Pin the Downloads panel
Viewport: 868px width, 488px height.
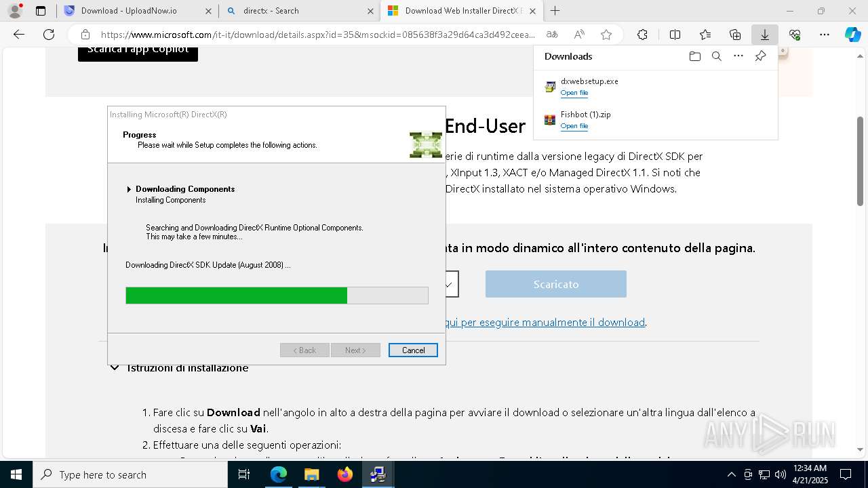point(760,56)
